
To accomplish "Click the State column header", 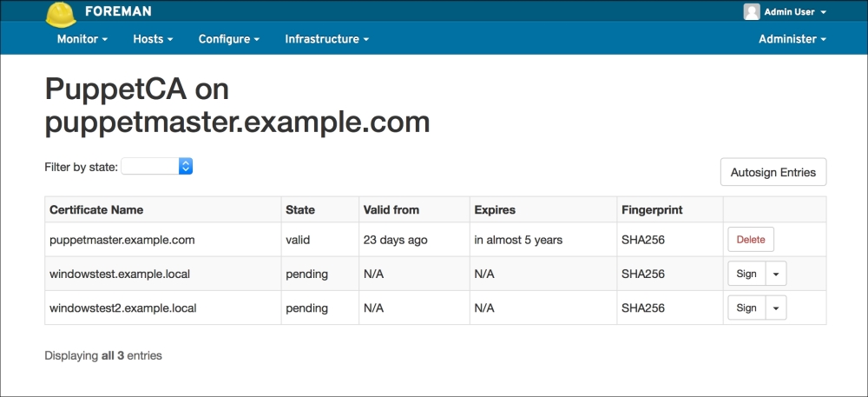I will tap(300, 209).
